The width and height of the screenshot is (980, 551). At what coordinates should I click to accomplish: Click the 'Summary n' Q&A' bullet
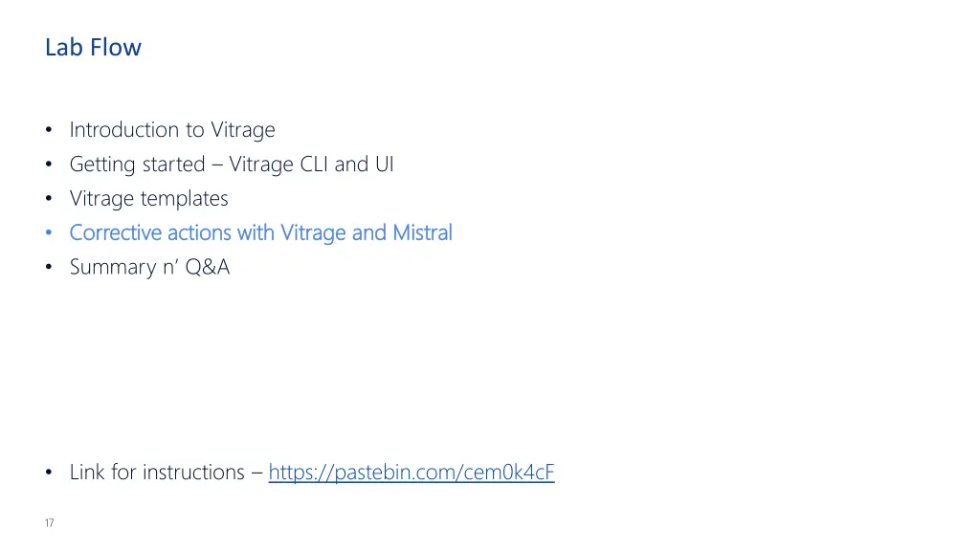click(x=149, y=268)
